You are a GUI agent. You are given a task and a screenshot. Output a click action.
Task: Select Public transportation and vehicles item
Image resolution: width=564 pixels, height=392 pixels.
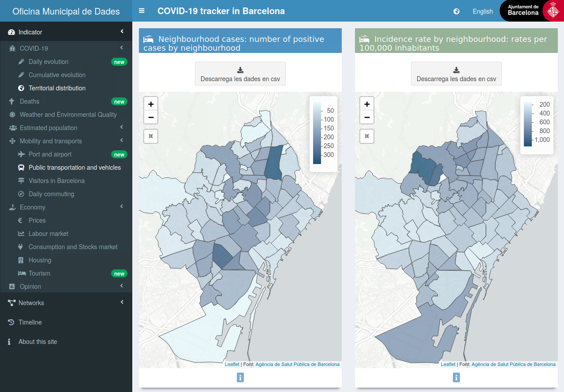point(75,168)
